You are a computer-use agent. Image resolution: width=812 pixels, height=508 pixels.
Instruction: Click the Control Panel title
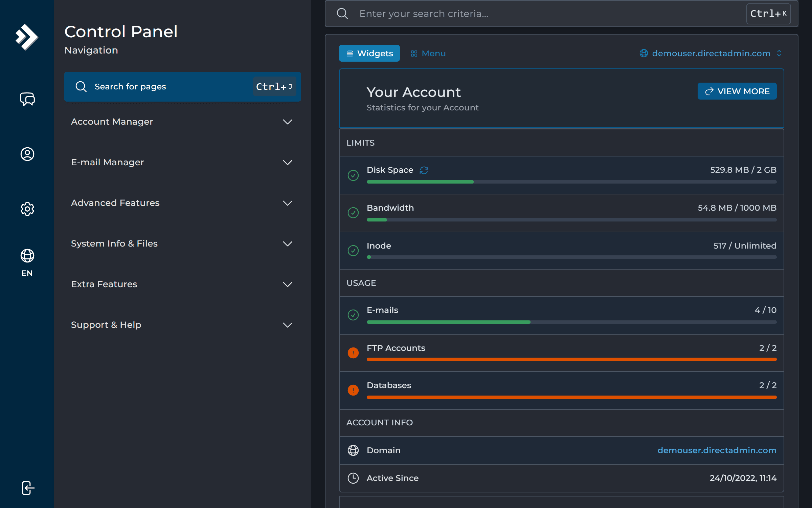121,32
